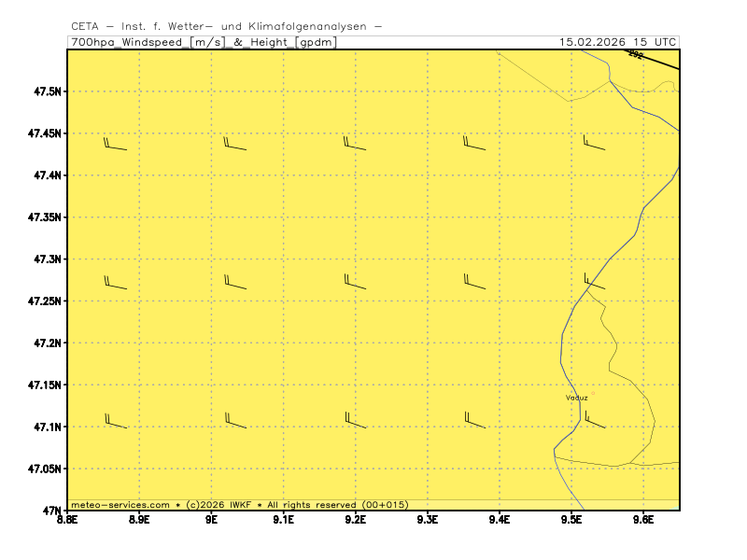Select the bottom-left wind barb

point(115,423)
